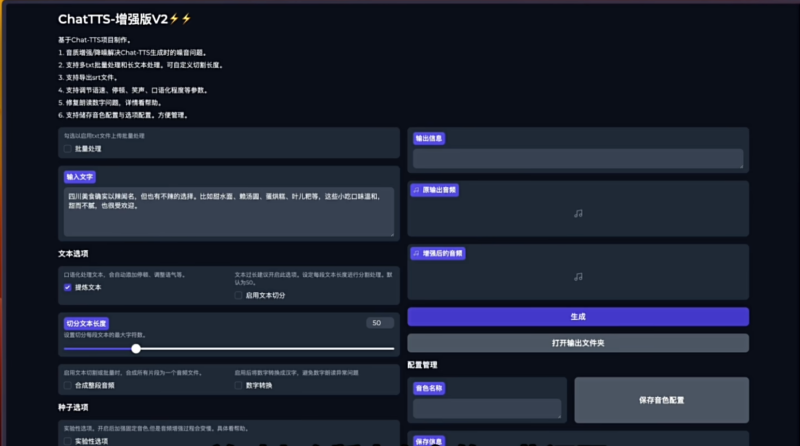Click the 增强后的音频 label icon

pos(416,254)
